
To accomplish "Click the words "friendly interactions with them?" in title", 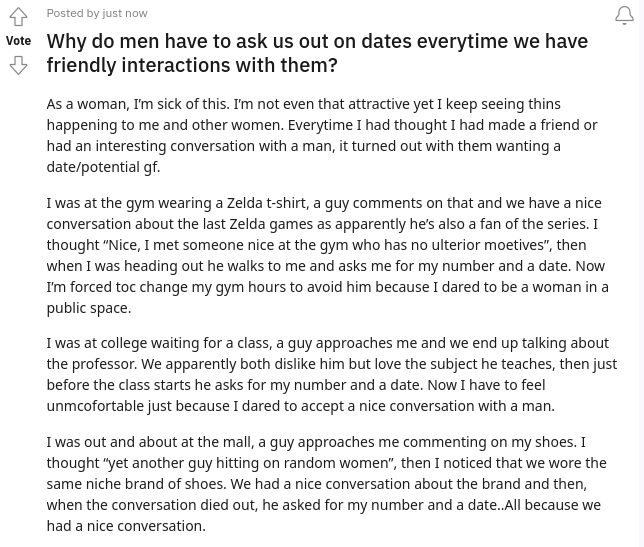I will (x=192, y=66).
